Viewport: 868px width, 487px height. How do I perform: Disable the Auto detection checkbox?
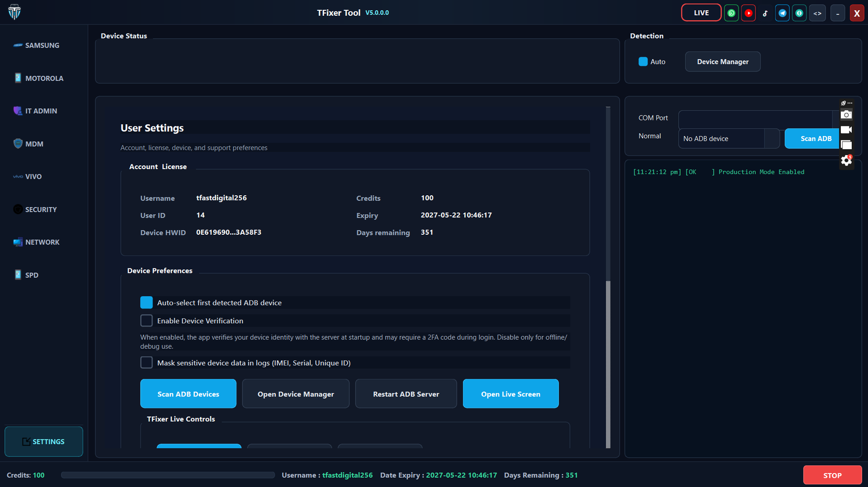pos(643,62)
